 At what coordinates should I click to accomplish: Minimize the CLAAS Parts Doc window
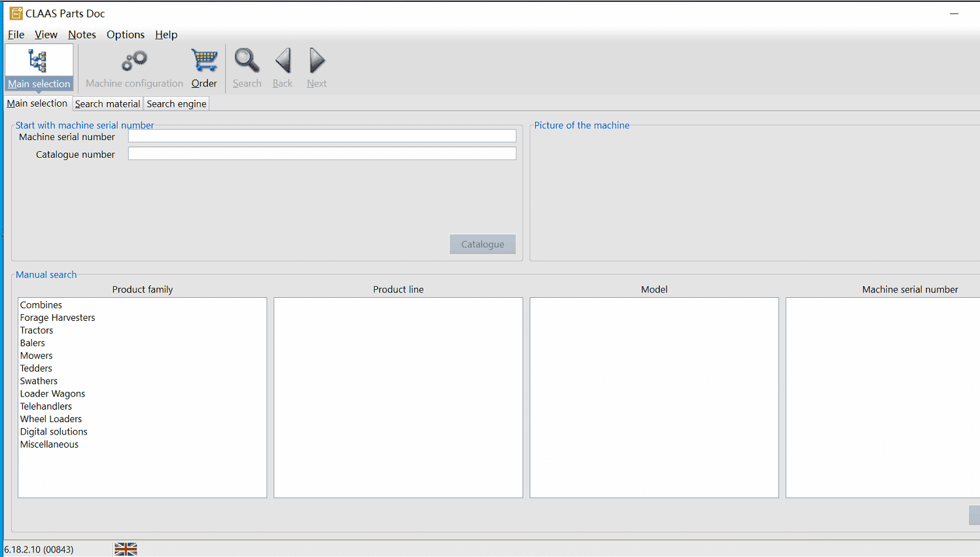click(954, 13)
